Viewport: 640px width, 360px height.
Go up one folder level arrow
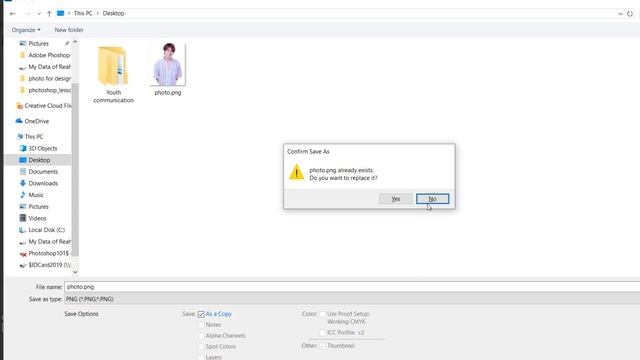tap(49, 13)
